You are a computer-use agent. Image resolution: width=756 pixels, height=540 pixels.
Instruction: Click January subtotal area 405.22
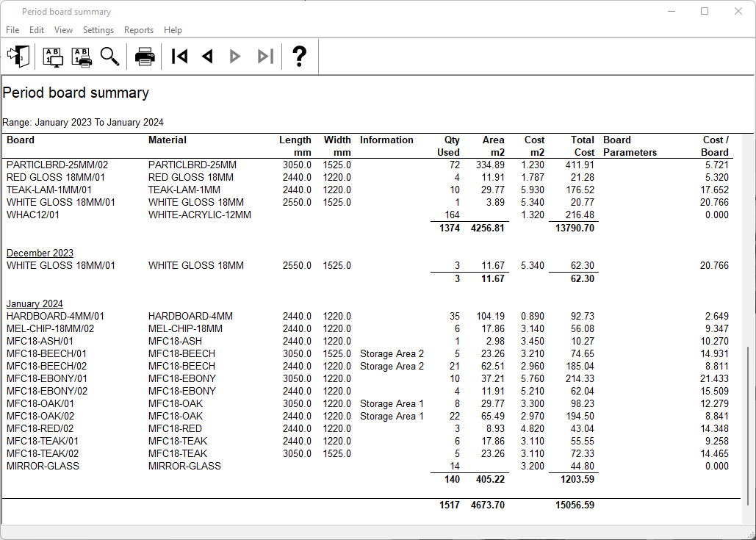coord(490,480)
